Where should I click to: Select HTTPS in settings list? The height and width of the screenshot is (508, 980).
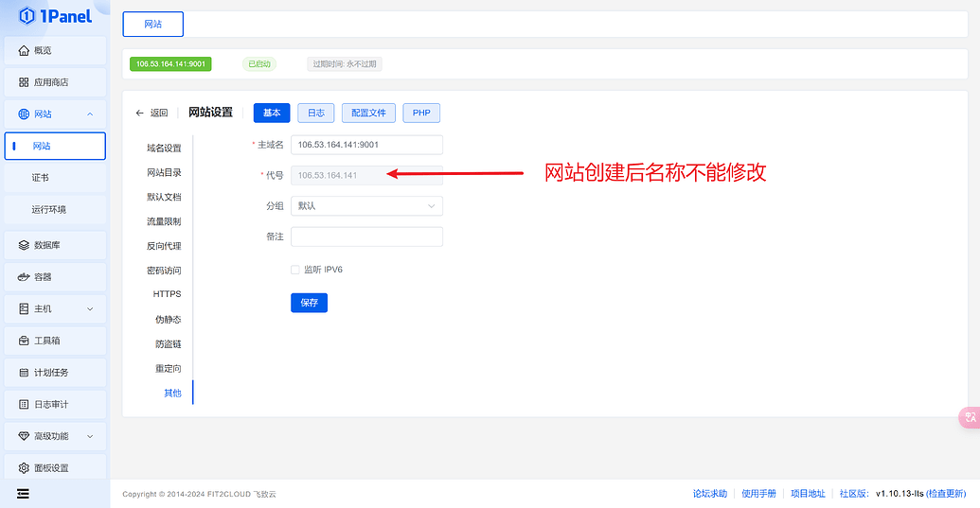tap(167, 294)
